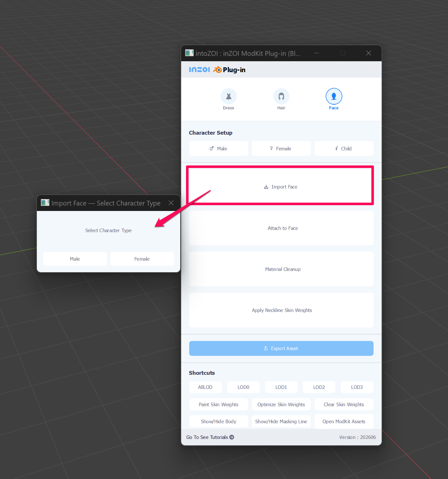Image resolution: width=448 pixels, height=479 pixels.
Task: Click the plug-in window title bar icon
Action: point(189,53)
